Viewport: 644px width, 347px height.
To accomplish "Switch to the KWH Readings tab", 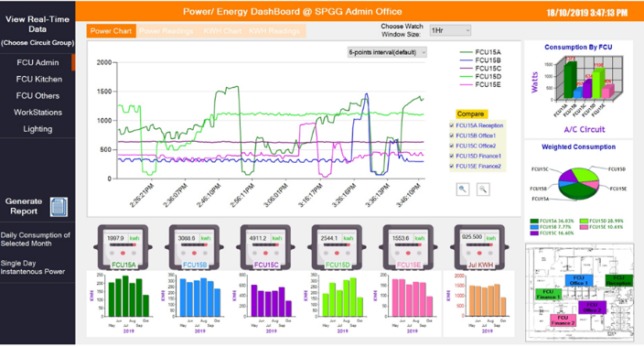I will tap(274, 31).
